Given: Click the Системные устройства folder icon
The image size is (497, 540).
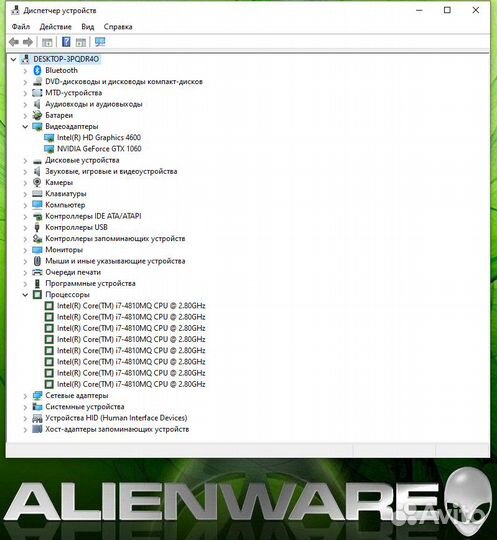Looking at the screenshot, I should click(37, 407).
